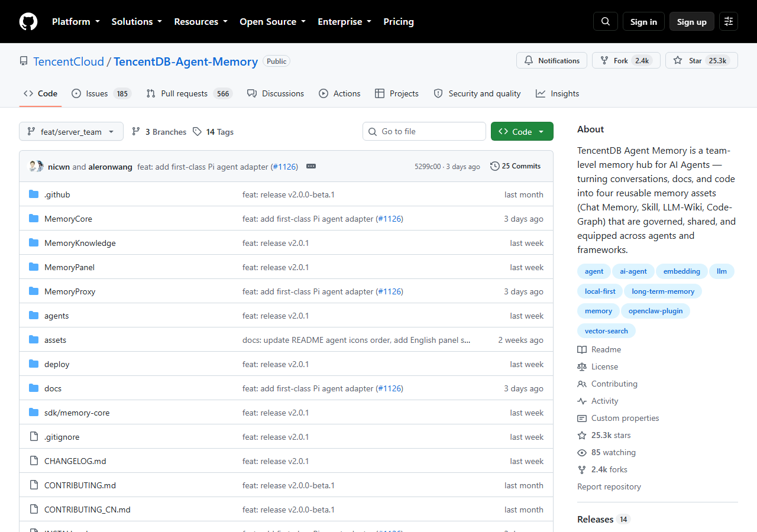Click the MemoryCore folder icon
The width and height of the screenshot is (757, 532).
34,219
